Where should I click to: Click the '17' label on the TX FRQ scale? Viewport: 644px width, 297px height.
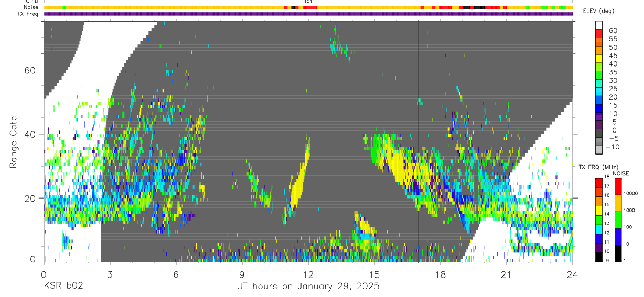[607, 186]
